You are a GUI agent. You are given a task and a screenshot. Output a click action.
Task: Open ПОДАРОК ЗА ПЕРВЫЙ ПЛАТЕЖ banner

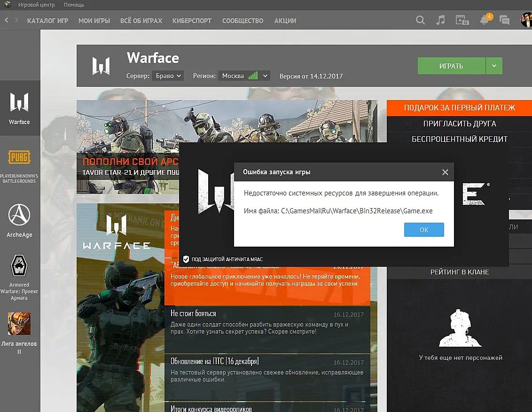point(460,108)
